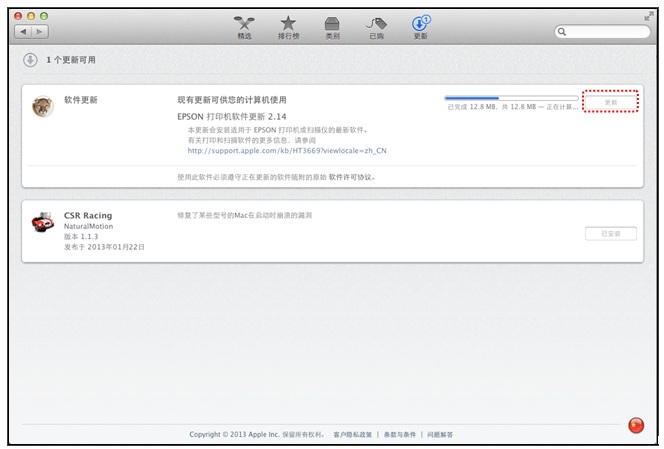Image resolution: width=664 pixels, height=449 pixels.
Task: Click the CSR Racing title text
Action: (x=88, y=216)
